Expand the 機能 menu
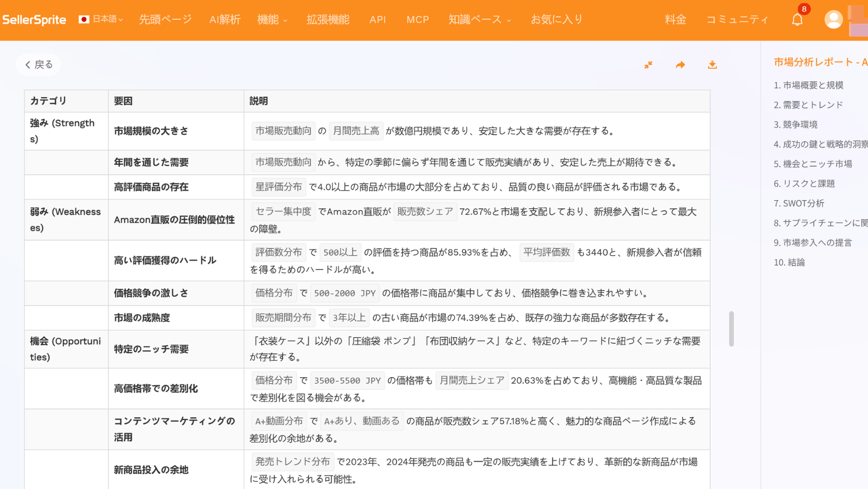 coord(272,20)
